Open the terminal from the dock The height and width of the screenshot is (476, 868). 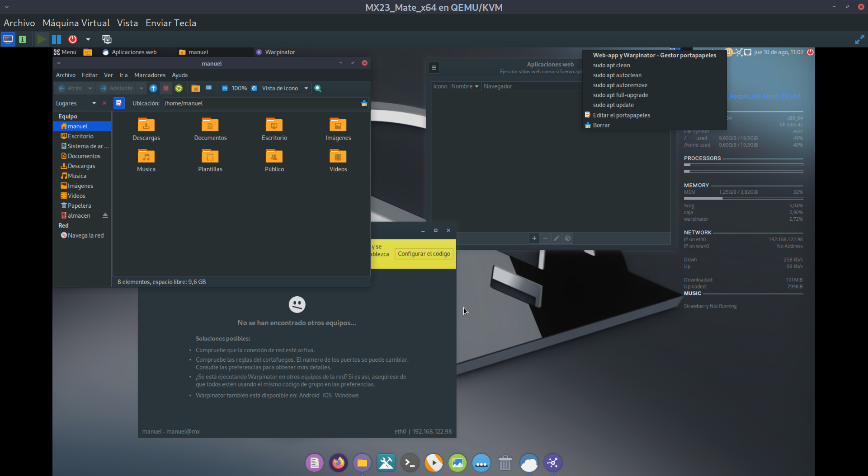point(410,462)
